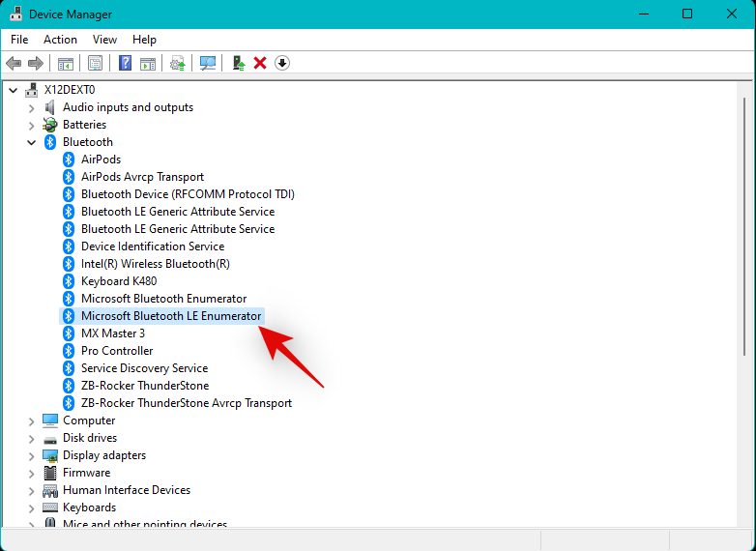The image size is (756, 551).
Task: Expand the Computer category chevron
Action: coord(31,421)
